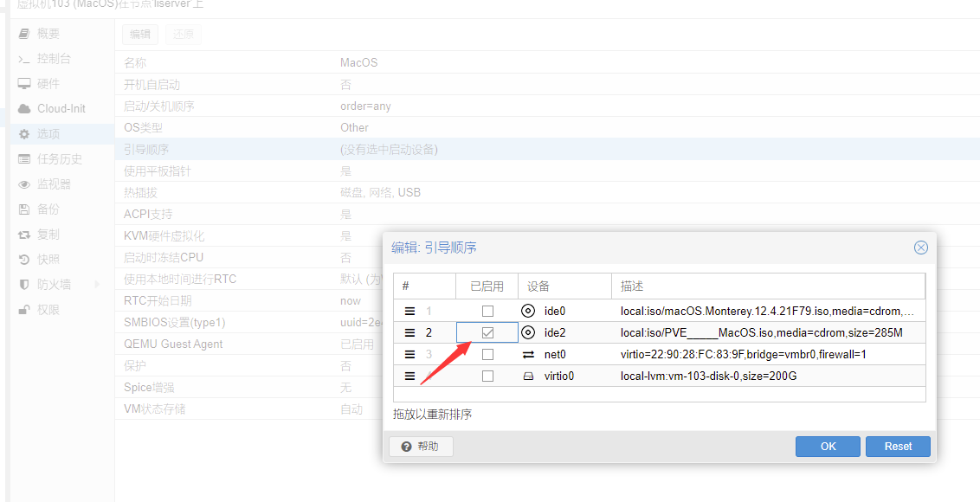This screenshot has height=502, width=980.
Task: Click the 已启用 column header
Action: [x=487, y=286]
